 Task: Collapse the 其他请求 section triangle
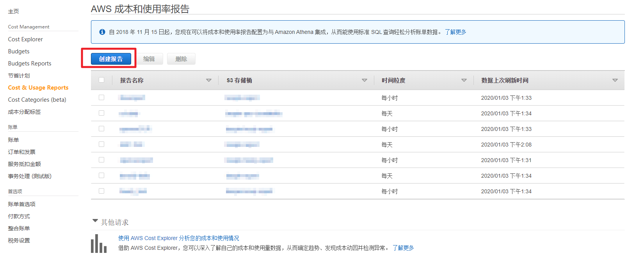(x=95, y=221)
